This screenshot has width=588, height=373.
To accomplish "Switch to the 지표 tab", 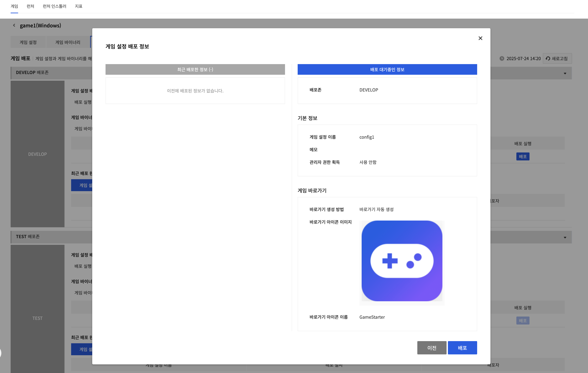I will 79,6.
